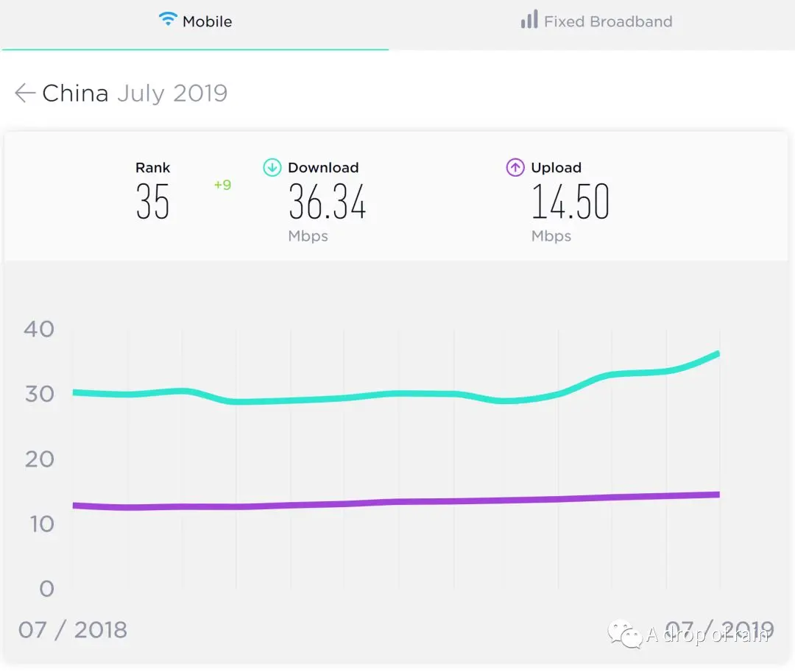Click the Download arrow circle icon

[x=272, y=167]
